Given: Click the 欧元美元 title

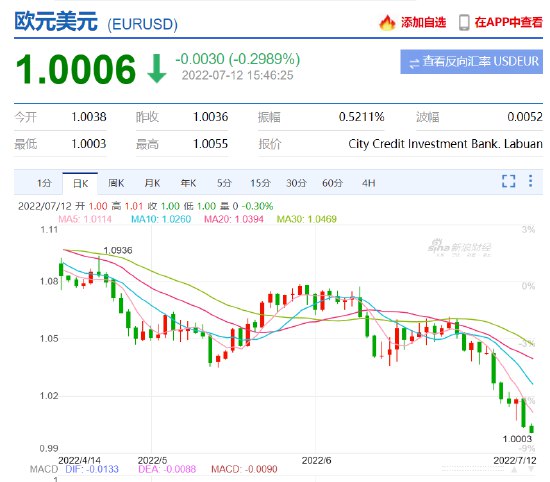Looking at the screenshot, I should tap(56, 22).
